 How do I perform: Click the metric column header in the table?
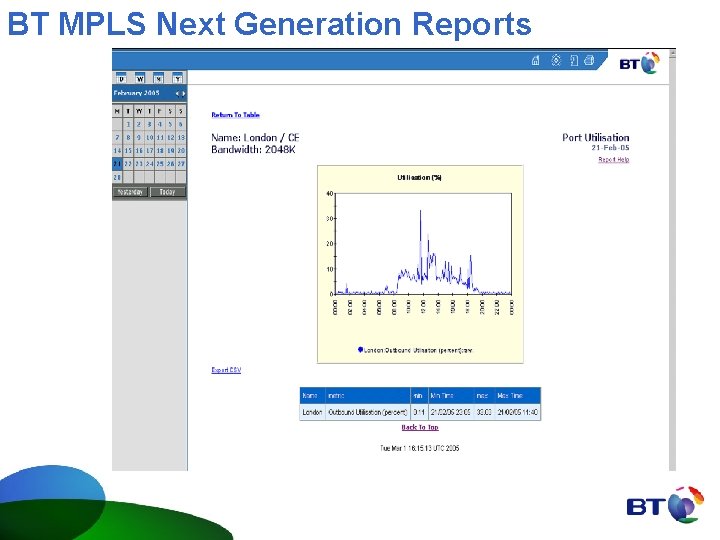tap(368, 395)
